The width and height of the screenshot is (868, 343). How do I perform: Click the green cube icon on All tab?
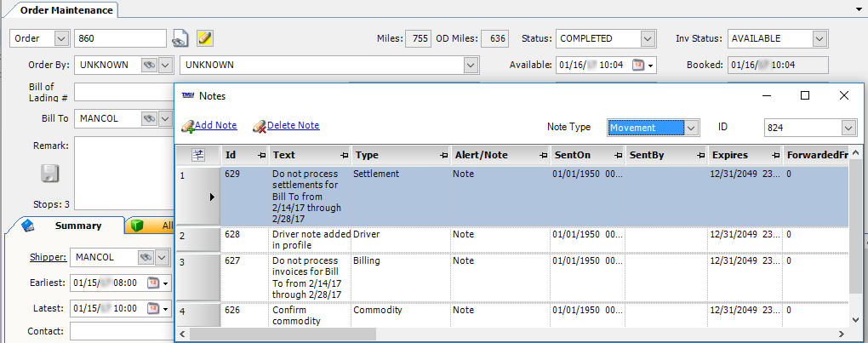point(137,226)
